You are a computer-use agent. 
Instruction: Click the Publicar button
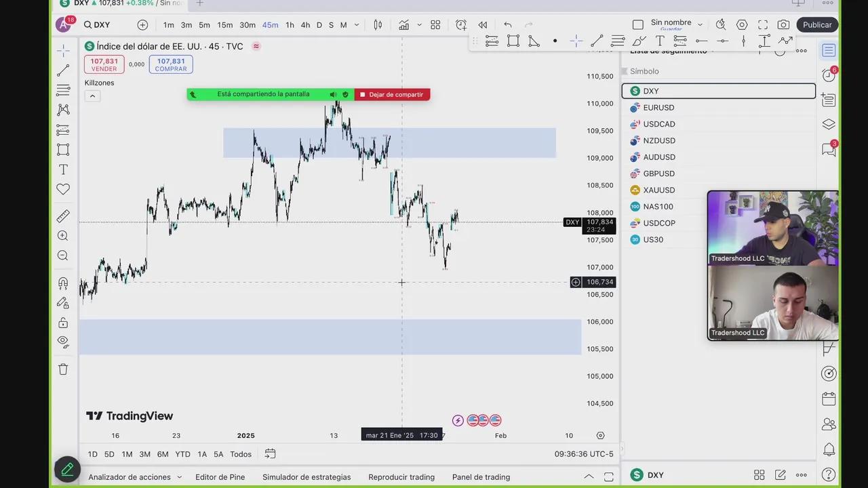click(x=817, y=25)
